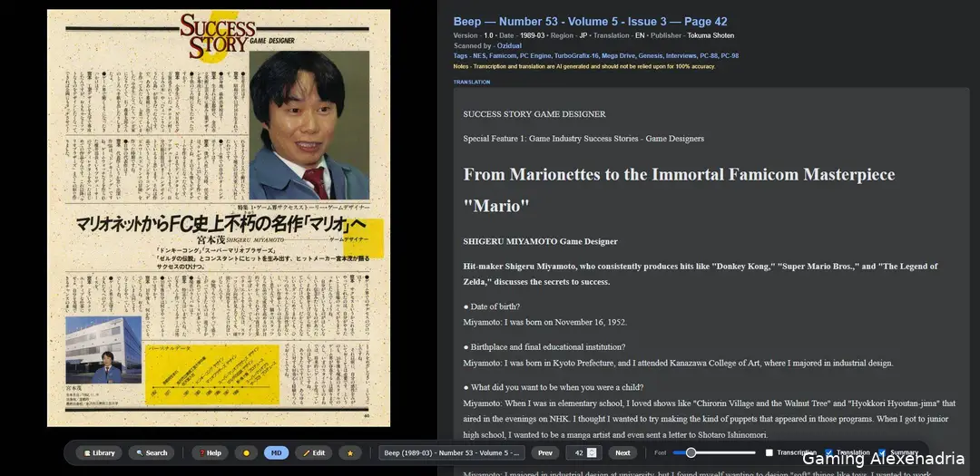Open the PC Engine tag link
This screenshot has width=980, height=476.
point(535,55)
